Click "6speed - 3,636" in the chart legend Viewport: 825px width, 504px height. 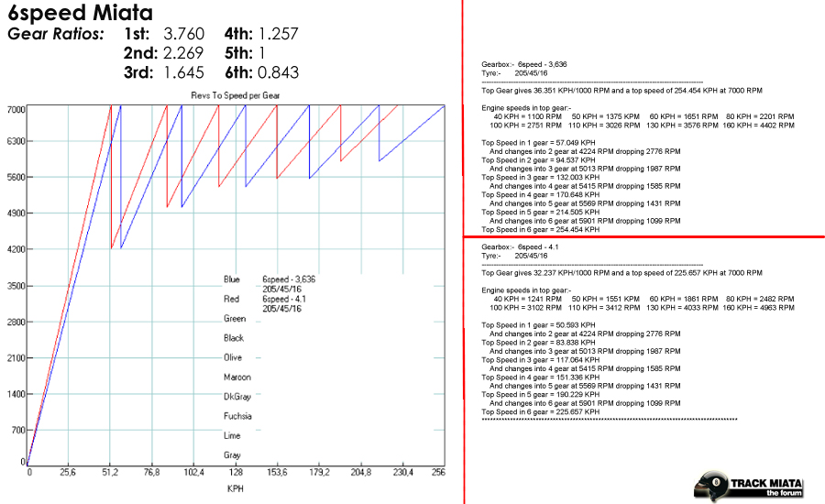pyautogui.click(x=289, y=279)
